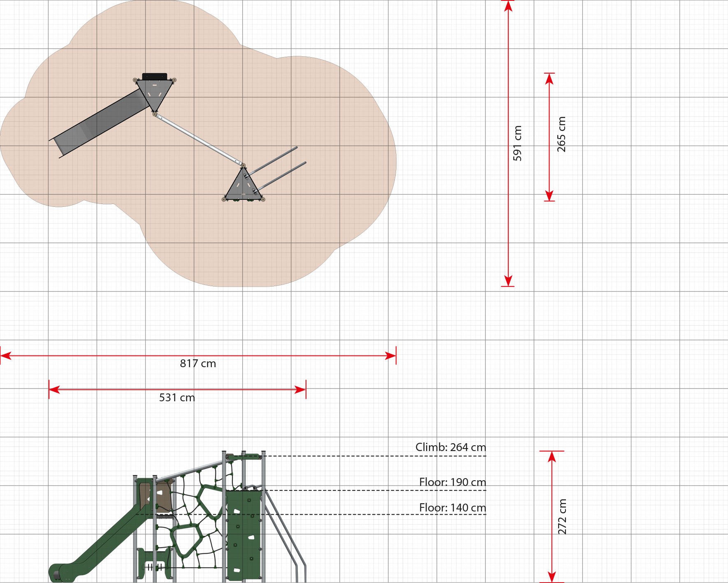Click the "Climb: 264 cm" annotation
728x583 pixels.
450,447
